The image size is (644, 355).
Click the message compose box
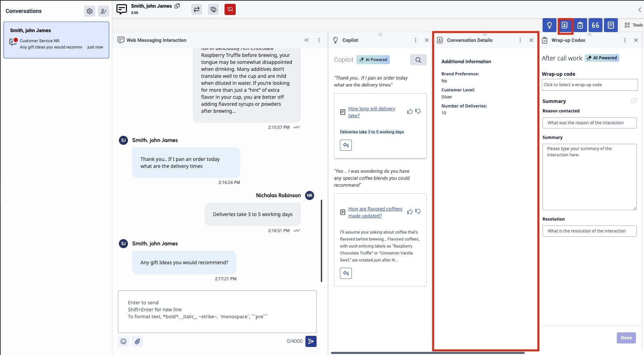(x=217, y=311)
